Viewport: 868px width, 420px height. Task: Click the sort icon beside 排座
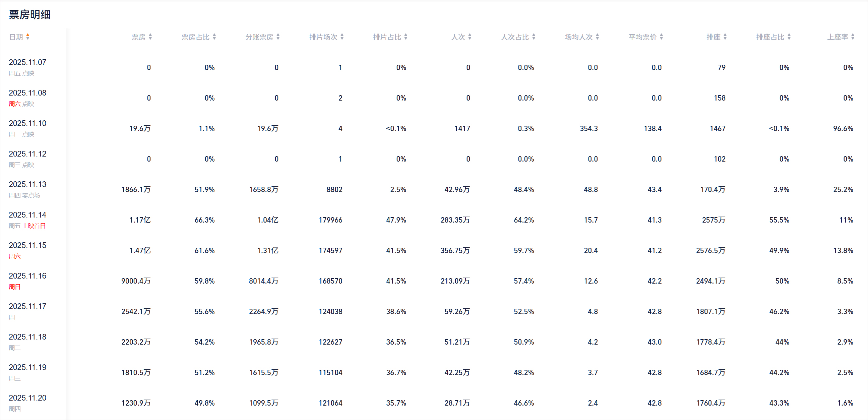coord(725,37)
